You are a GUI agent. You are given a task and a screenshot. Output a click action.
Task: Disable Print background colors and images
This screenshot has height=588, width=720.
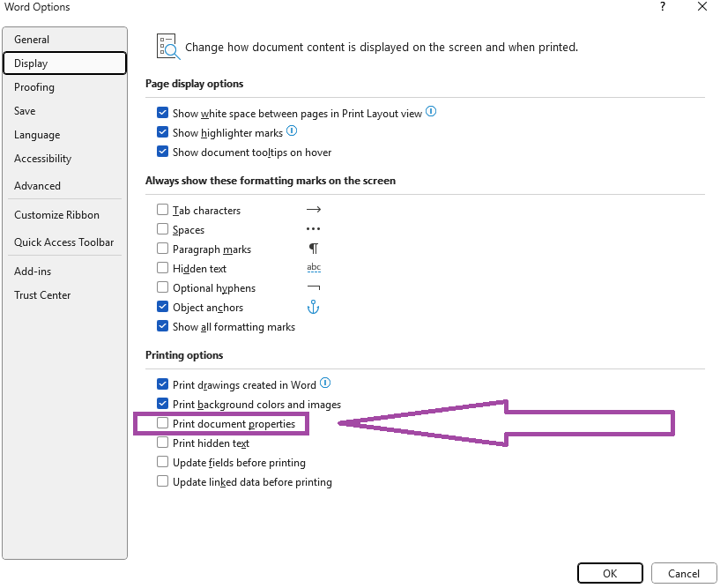(162, 404)
